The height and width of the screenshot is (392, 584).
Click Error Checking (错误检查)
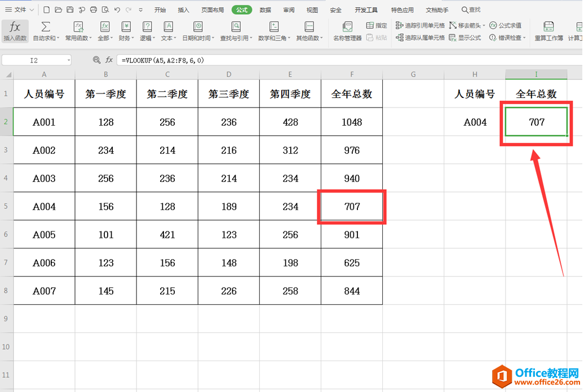tap(507, 38)
